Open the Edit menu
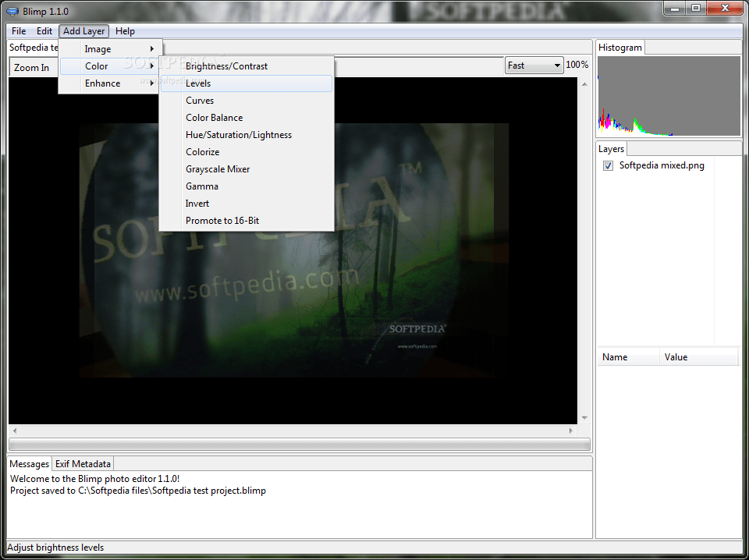 [44, 31]
